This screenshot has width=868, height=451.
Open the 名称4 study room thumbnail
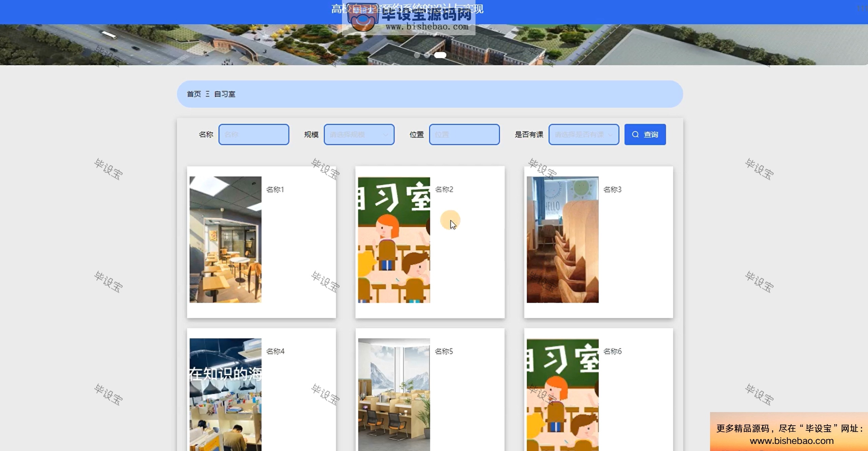225,394
